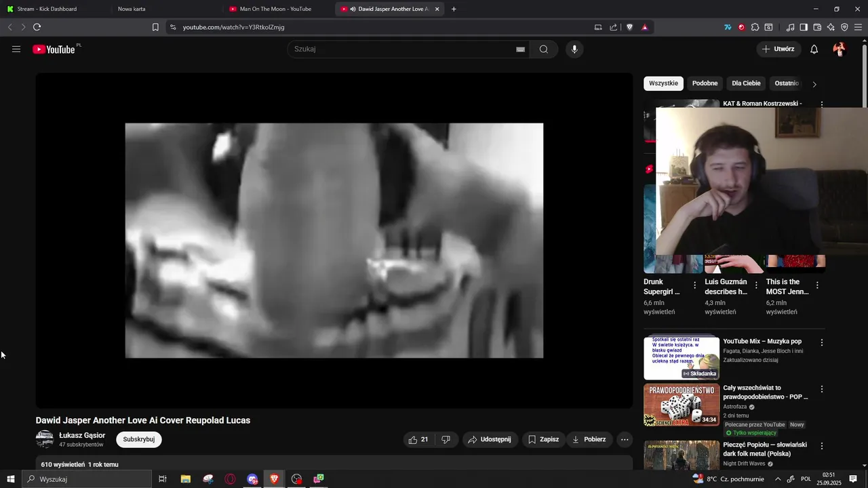The height and width of the screenshot is (488, 868).
Task: Mute the Dawid Jasper tab audio
Action: [x=353, y=9]
